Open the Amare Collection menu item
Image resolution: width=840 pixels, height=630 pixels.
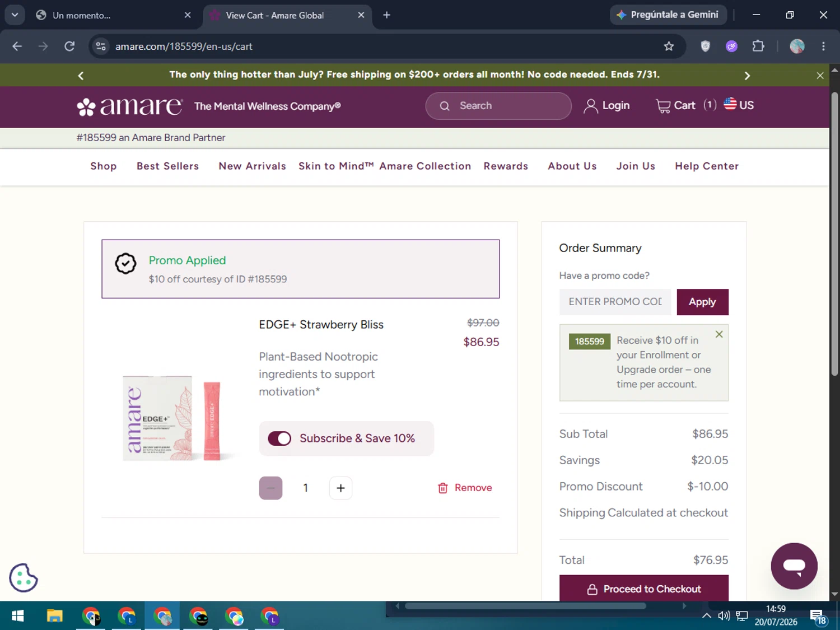click(425, 166)
